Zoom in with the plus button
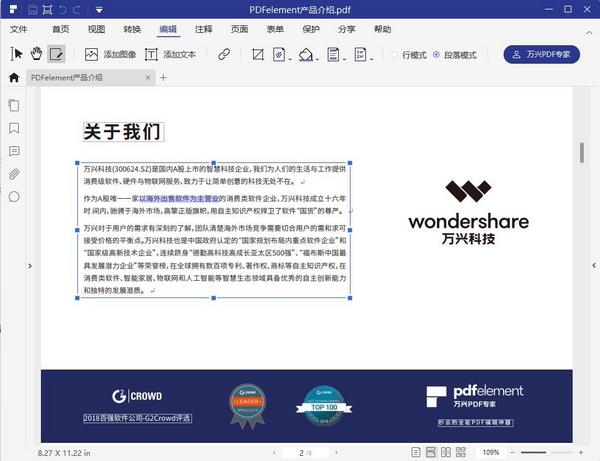 [x=581, y=453]
